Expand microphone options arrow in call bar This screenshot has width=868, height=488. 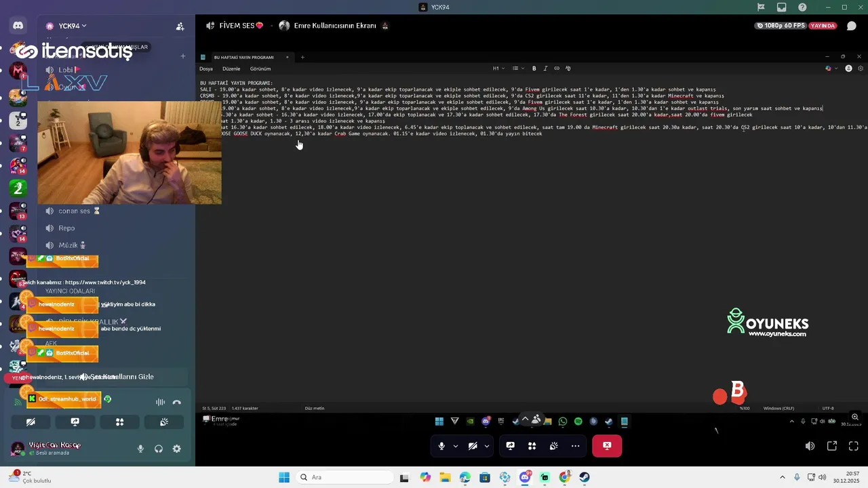click(x=455, y=446)
